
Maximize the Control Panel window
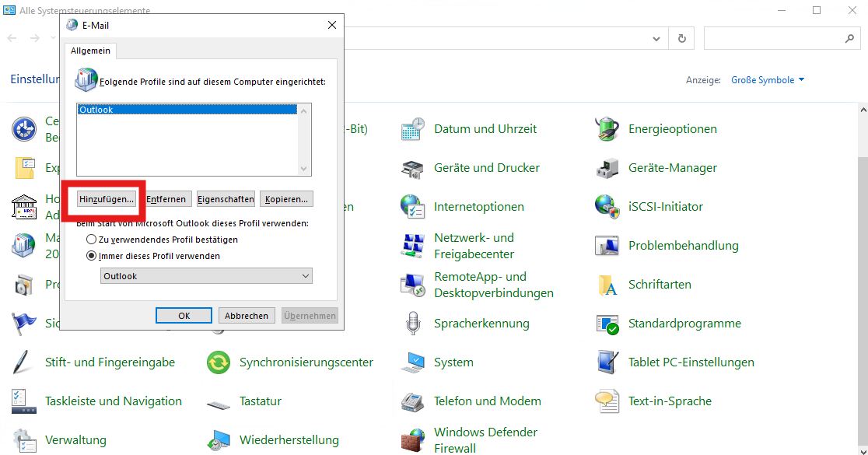click(817, 11)
